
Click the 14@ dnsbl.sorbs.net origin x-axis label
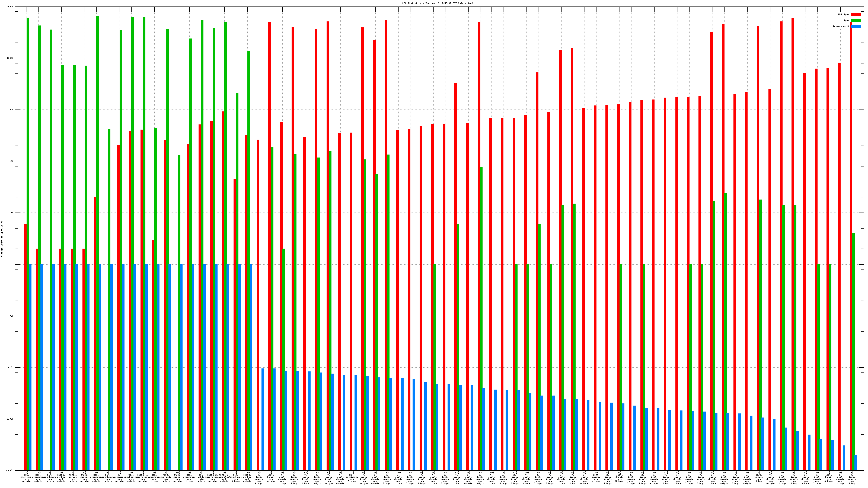tap(247, 477)
